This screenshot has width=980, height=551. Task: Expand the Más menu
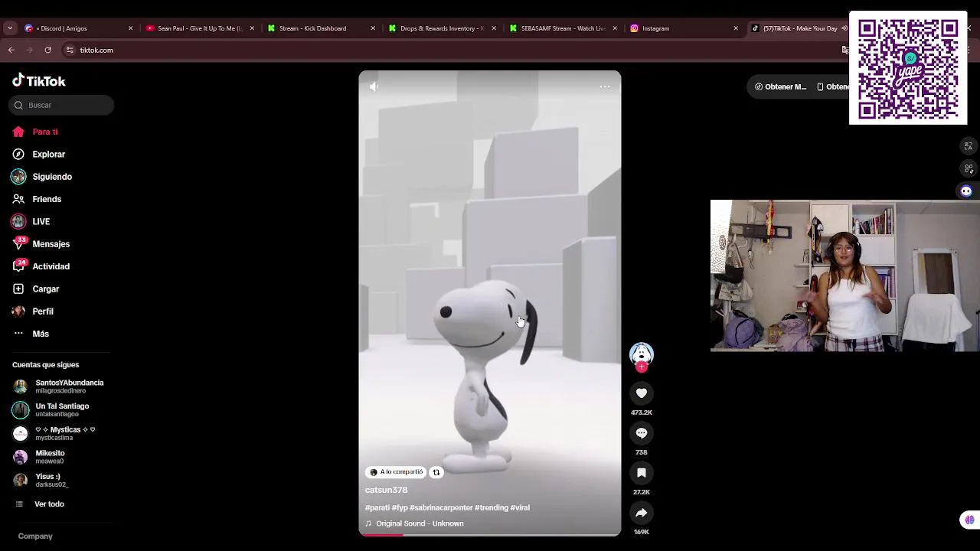41,334
